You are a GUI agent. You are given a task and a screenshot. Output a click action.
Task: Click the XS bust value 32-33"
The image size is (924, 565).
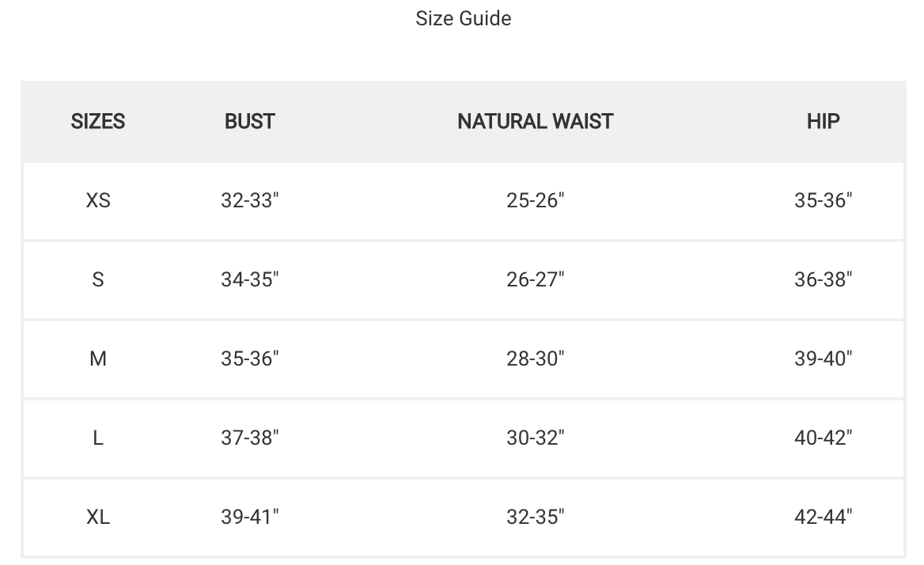[x=250, y=200]
